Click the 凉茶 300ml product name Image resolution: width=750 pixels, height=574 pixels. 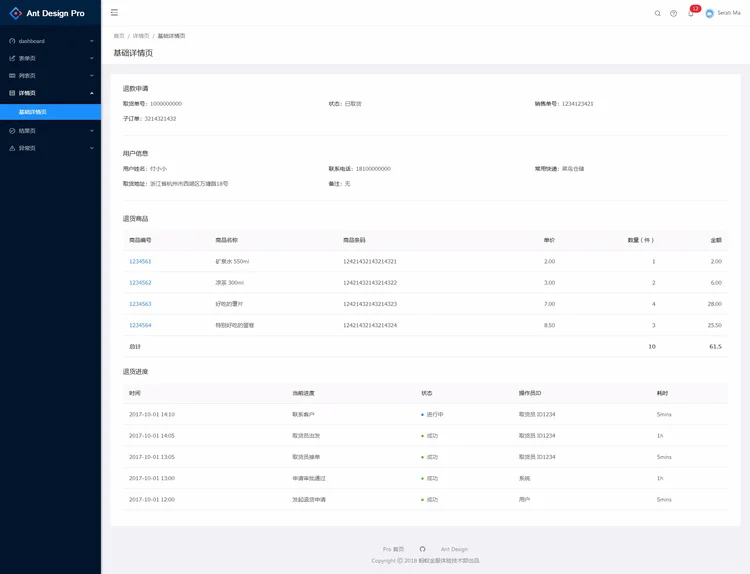(x=230, y=283)
